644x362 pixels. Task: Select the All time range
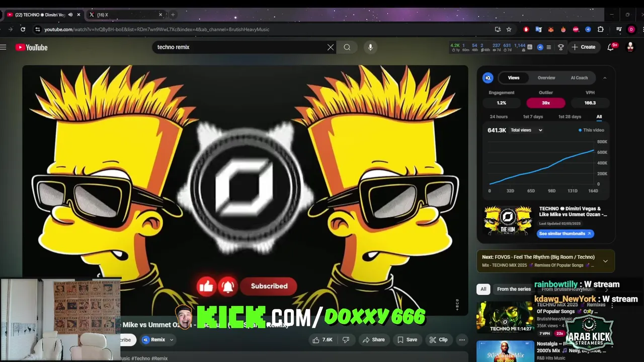pyautogui.click(x=599, y=117)
